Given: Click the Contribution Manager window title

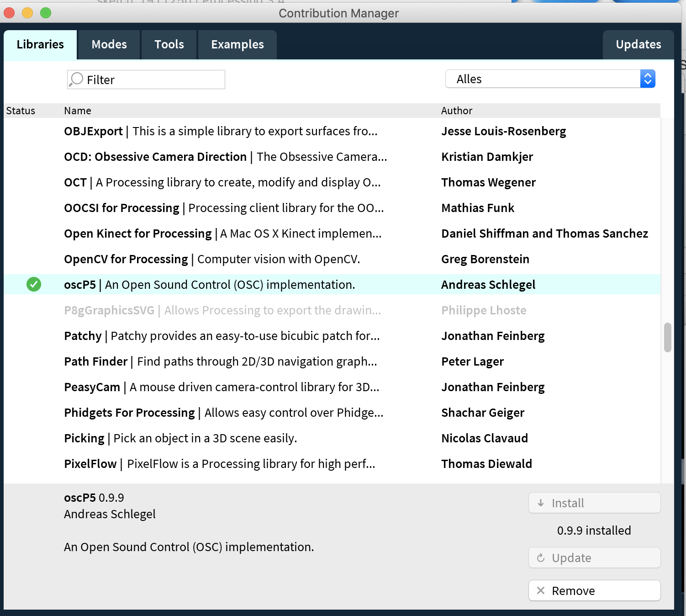Looking at the screenshot, I should point(339,13).
